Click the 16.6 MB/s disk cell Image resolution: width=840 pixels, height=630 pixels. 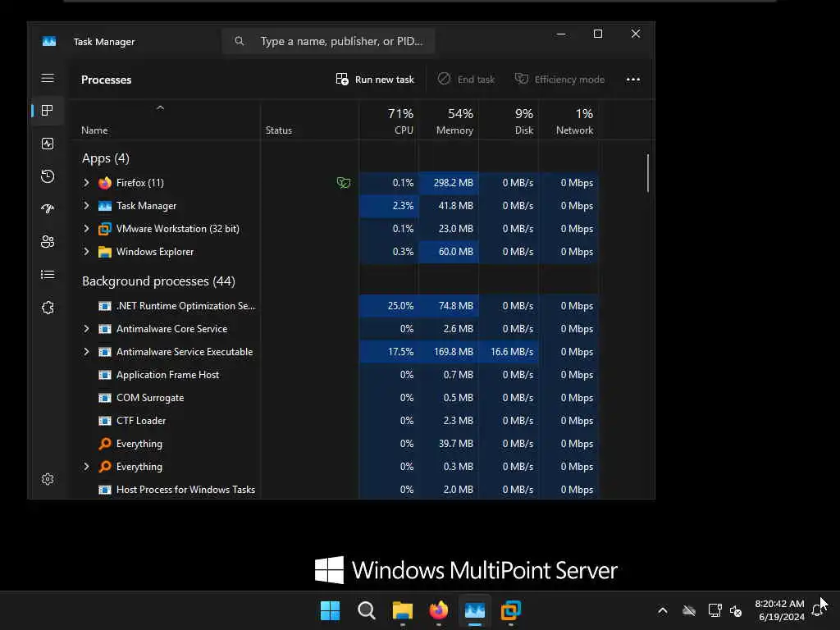click(x=509, y=352)
